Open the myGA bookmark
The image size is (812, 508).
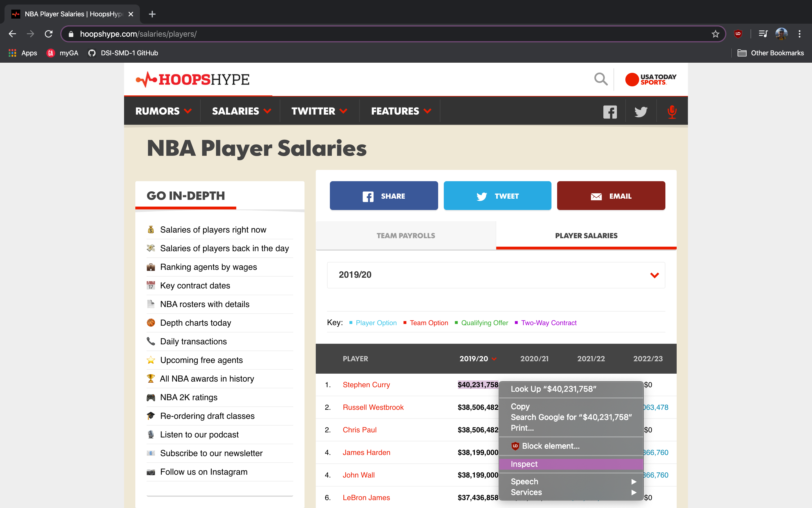click(x=62, y=53)
